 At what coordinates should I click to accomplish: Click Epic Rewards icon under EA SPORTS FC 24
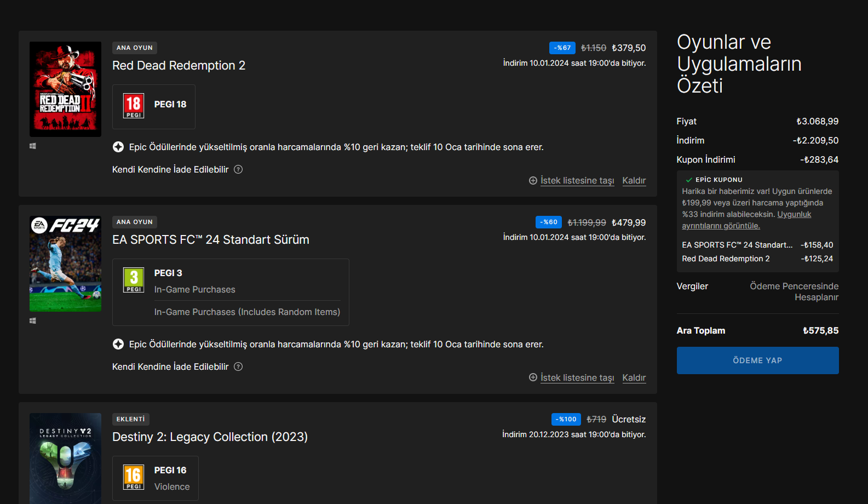[x=118, y=344]
